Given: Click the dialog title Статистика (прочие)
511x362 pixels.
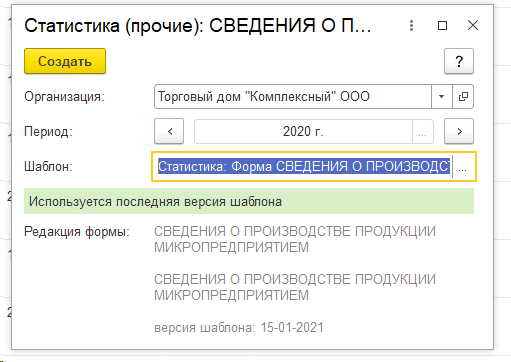Looking at the screenshot, I should tap(198, 26).
